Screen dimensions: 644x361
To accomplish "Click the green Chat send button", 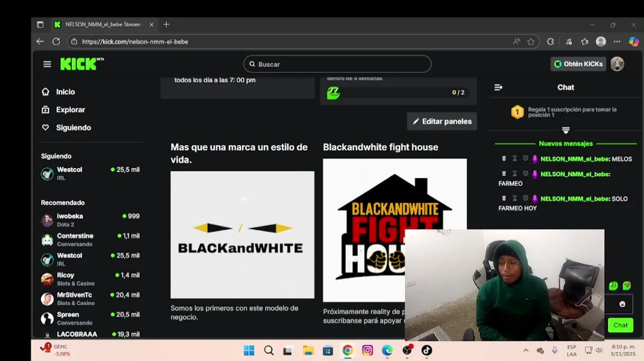I will pyautogui.click(x=620, y=325).
